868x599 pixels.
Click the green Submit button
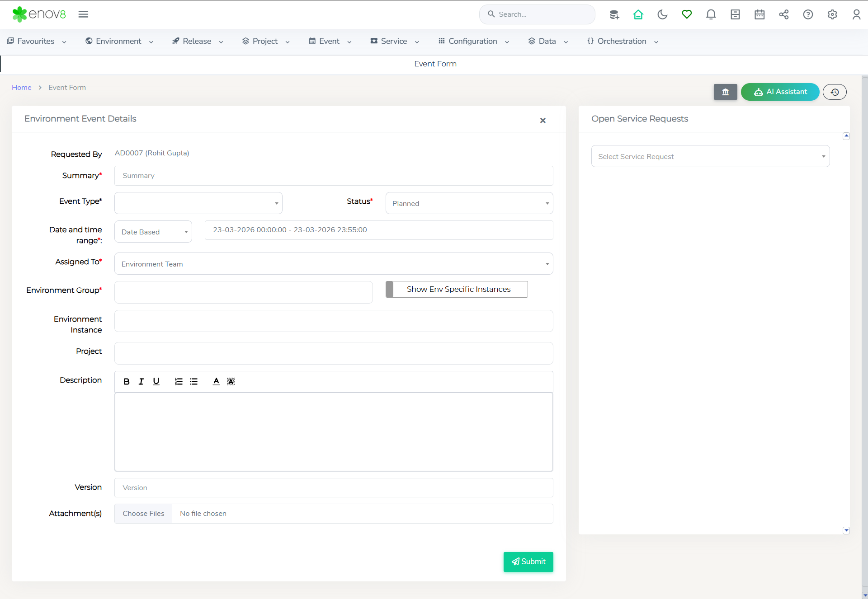tap(528, 562)
